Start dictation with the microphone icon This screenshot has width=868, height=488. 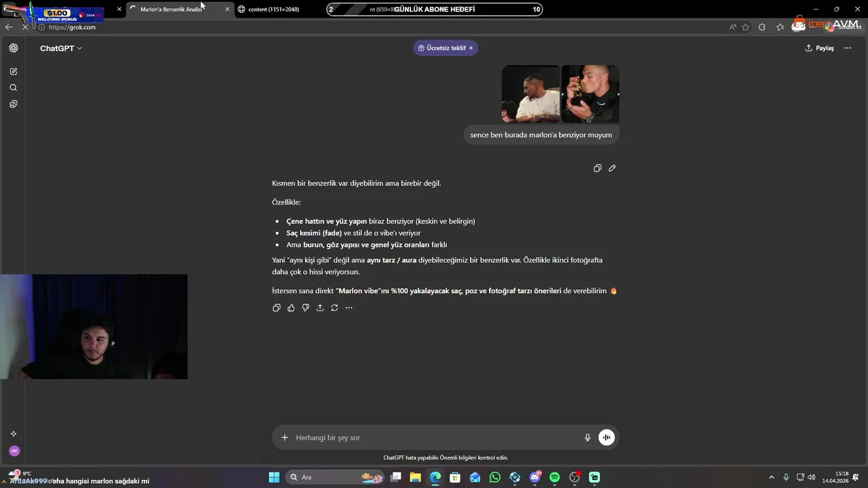pyautogui.click(x=588, y=438)
